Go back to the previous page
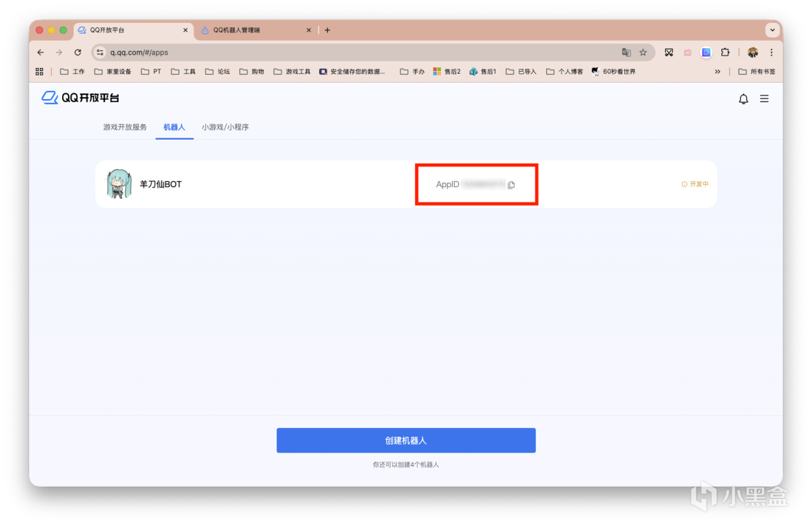The image size is (812, 525). (x=41, y=53)
